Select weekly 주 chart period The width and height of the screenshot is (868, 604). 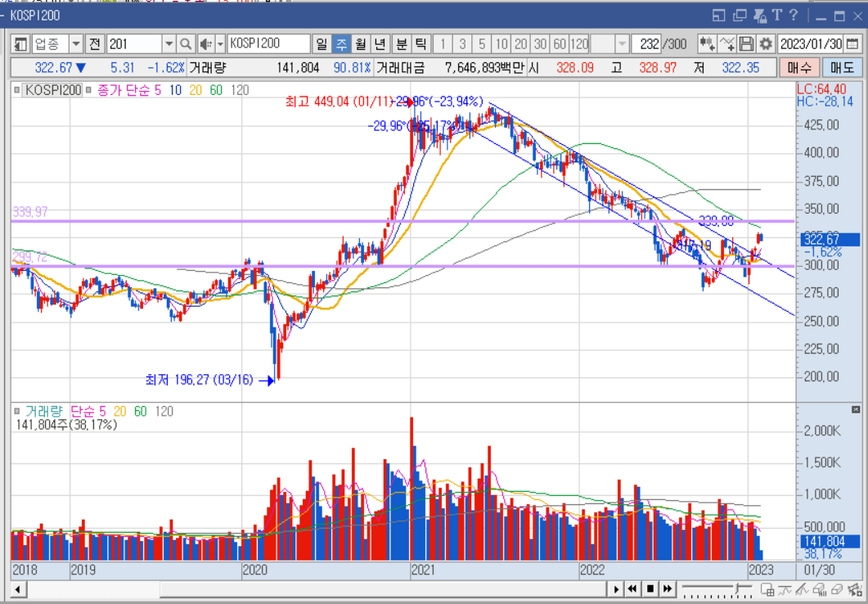tap(341, 43)
